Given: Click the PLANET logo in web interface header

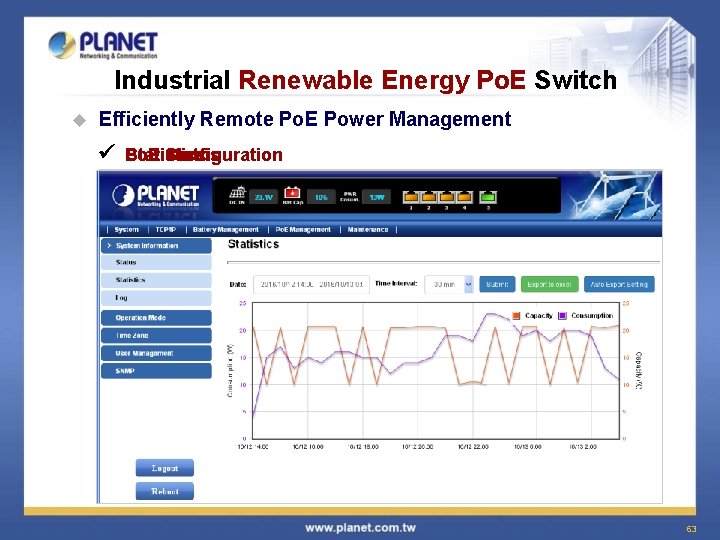Looking at the screenshot, I should click(156, 196).
